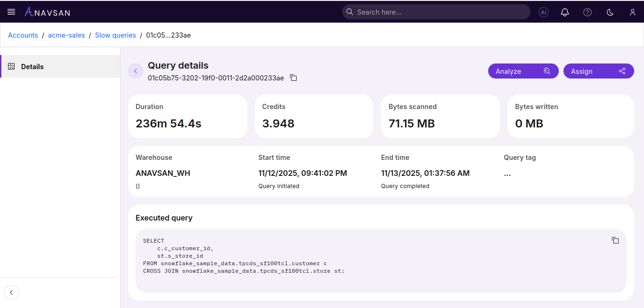Open the hamburger navigation menu

click(x=11, y=11)
